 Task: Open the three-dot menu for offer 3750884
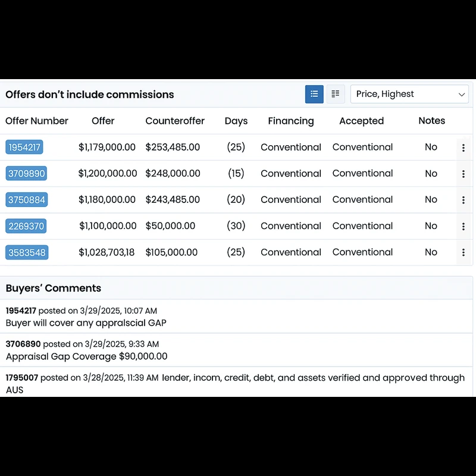point(464,200)
